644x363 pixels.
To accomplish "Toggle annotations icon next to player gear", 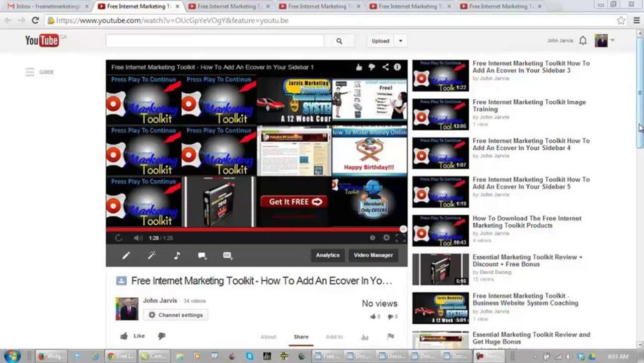I will click(x=373, y=238).
